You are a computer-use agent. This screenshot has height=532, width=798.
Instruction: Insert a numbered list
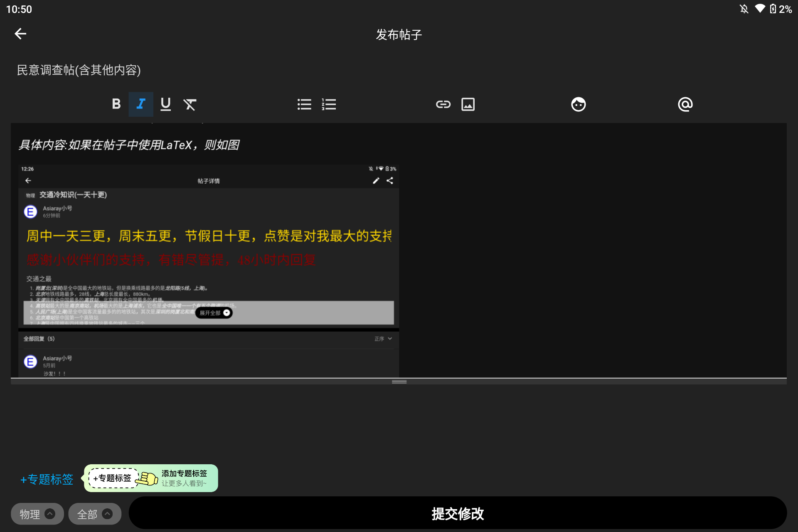tap(329, 104)
